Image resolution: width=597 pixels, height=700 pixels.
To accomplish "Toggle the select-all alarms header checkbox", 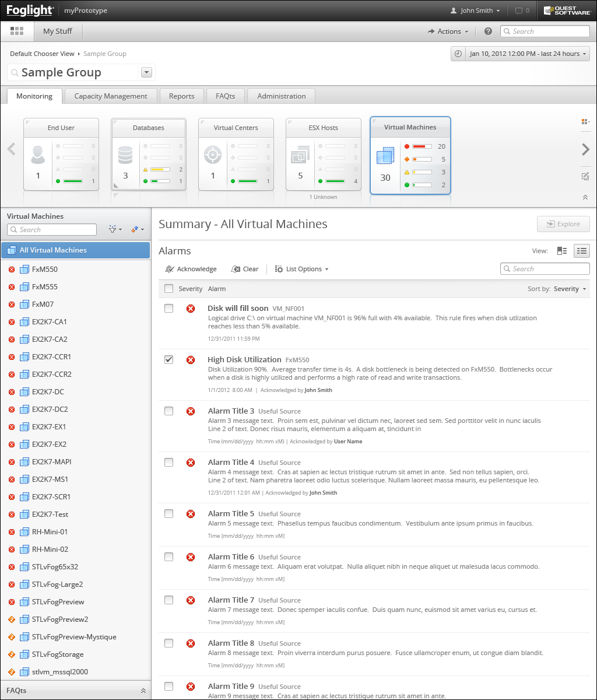I will (x=169, y=288).
